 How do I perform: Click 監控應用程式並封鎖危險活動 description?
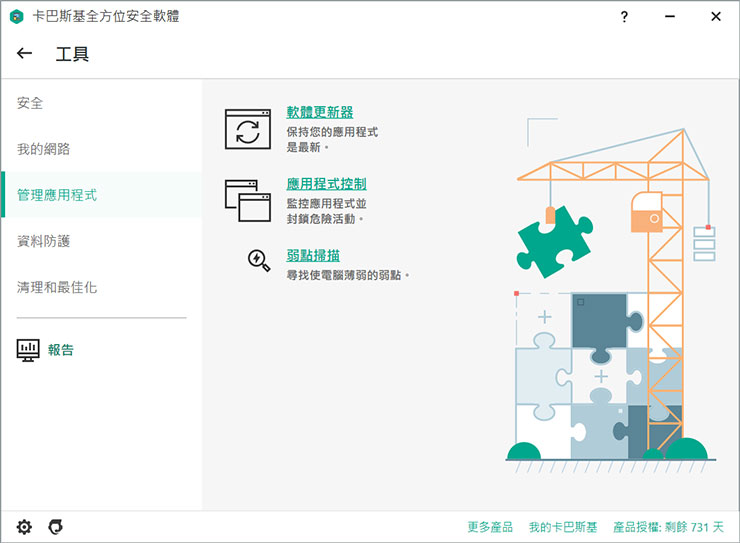coord(327,211)
